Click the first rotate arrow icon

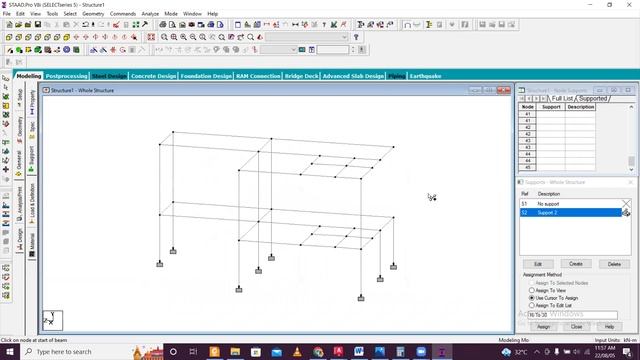tap(76, 37)
